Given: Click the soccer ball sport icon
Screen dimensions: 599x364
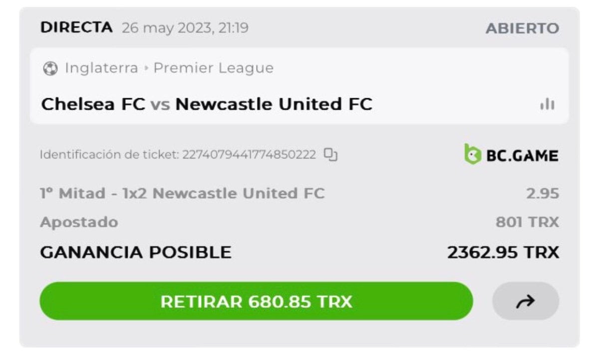Looking at the screenshot, I should click(50, 68).
